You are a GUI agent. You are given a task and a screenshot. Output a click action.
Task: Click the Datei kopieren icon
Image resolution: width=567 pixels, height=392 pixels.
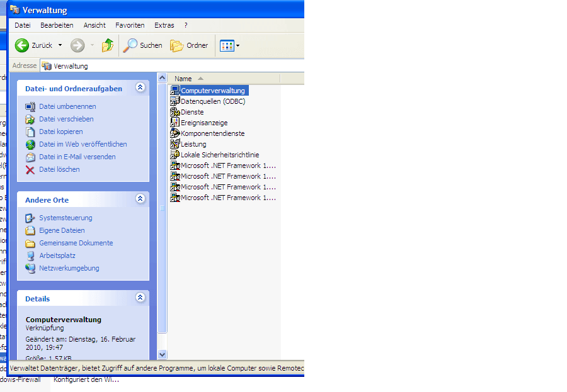coord(30,132)
